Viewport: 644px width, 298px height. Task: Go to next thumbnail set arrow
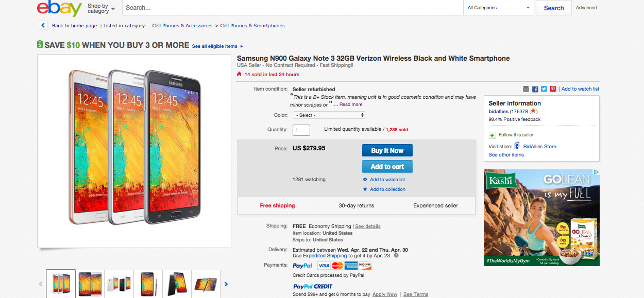226,284
